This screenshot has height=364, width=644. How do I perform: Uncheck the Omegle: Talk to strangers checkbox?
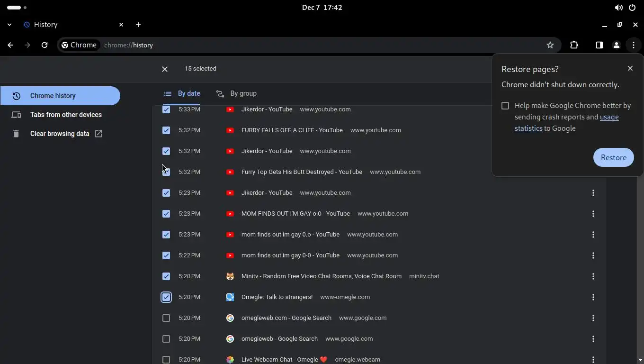(x=166, y=297)
